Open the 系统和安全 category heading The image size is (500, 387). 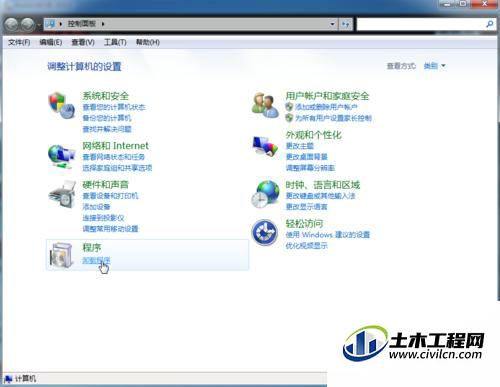tap(106, 96)
